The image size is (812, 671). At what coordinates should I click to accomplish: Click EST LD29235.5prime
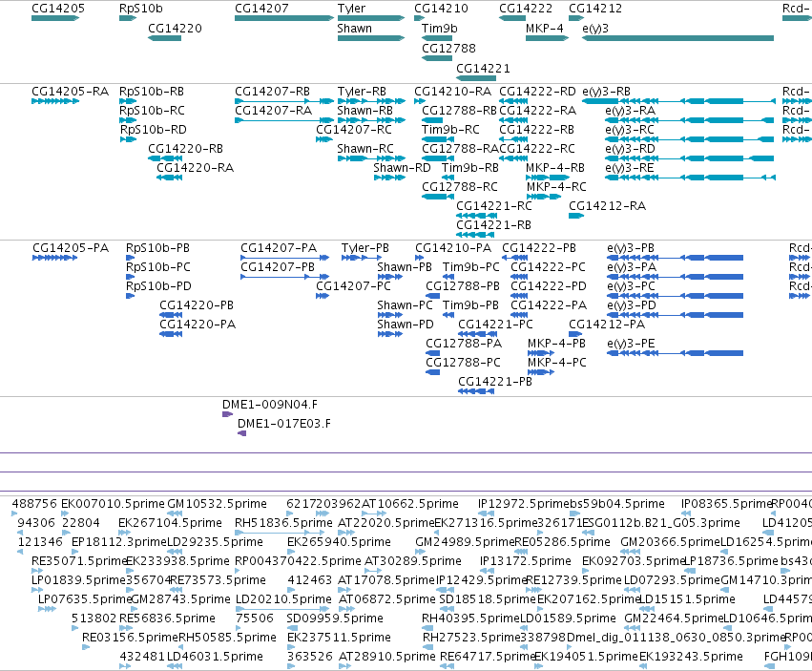[x=215, y=542]
